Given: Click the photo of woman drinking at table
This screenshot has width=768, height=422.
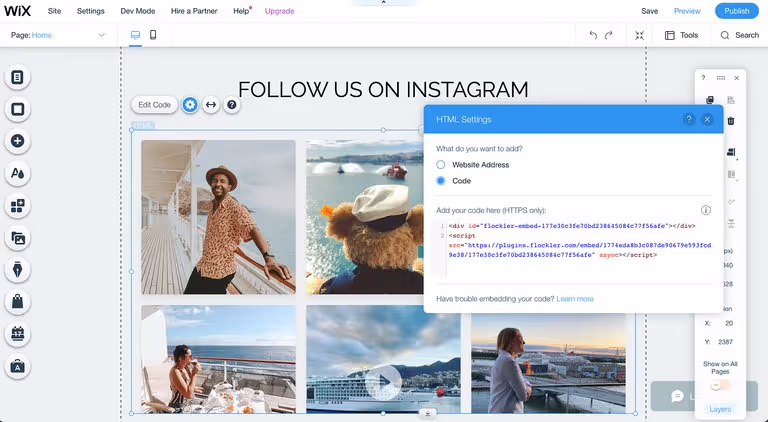Looking at the screenshot, I should [x=218, y=359].
